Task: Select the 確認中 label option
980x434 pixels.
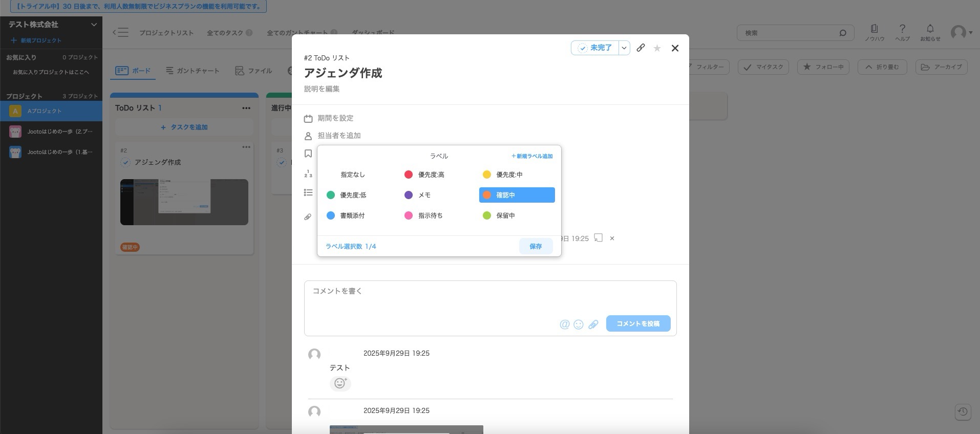Action: (x=517, y=195)
